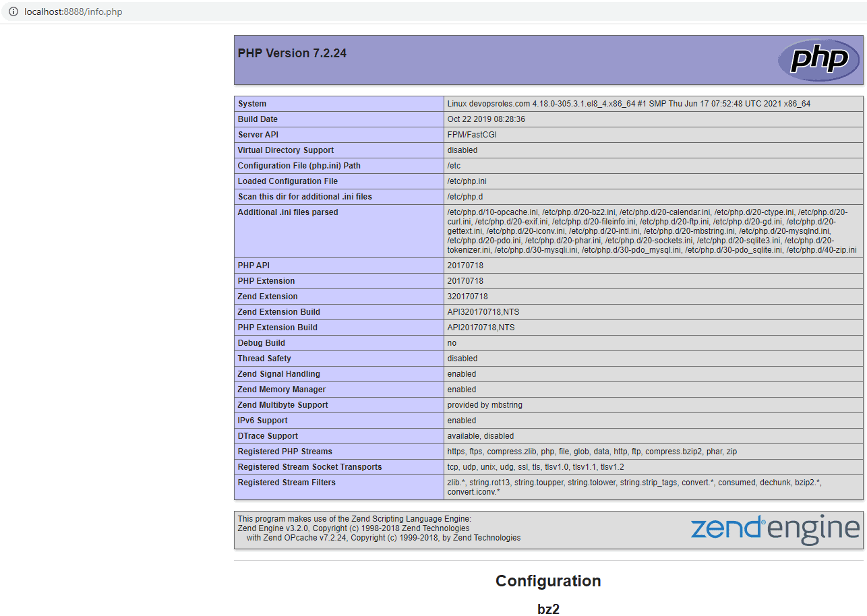
Task: Click the Zend Engine copyright notice text
Action: (x=379, y=528)
